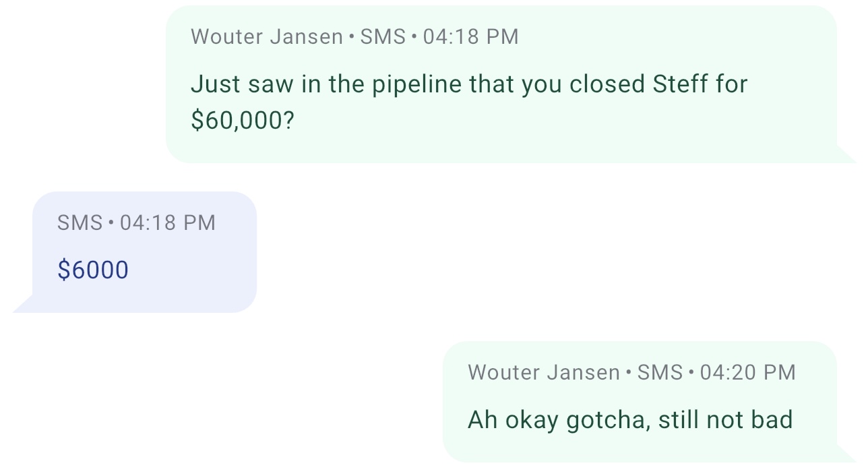The height and width of the screenshot is (476, 868).
Task: Click the SMS label on the $6000 reply
Action: (80, 222)
